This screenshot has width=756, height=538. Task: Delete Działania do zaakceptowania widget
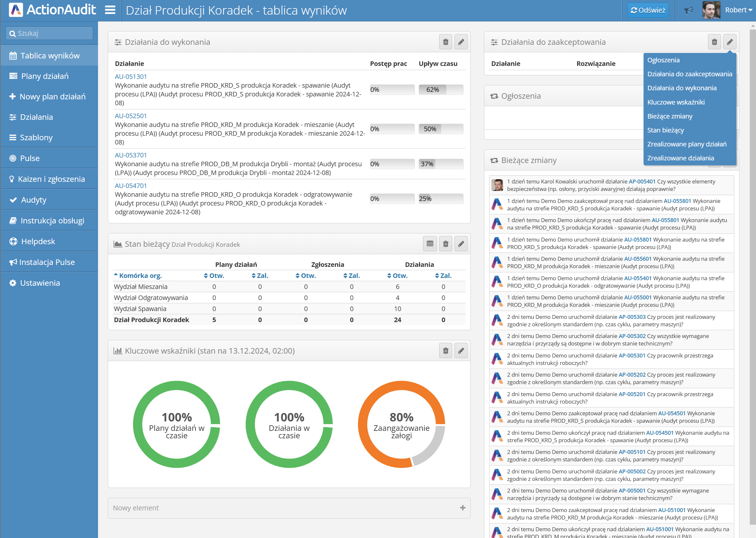[714, 42]
